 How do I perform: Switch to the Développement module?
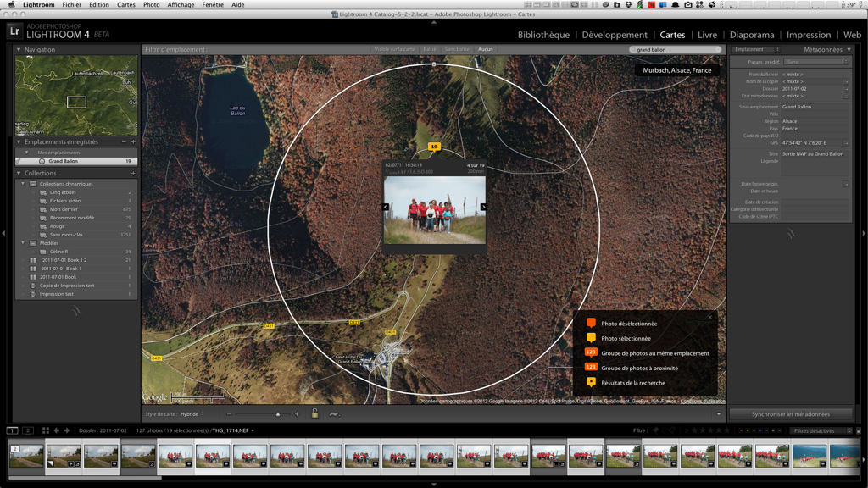coord(615,35)
